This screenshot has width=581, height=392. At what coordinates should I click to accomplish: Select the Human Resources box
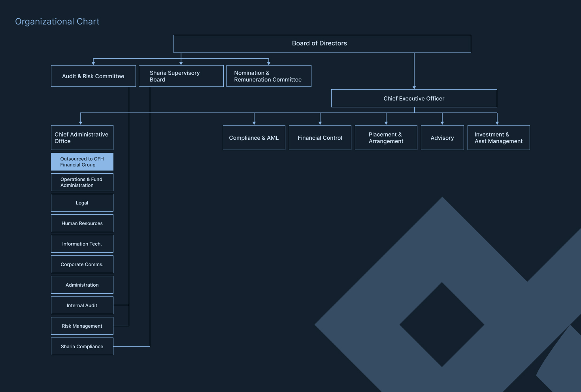pyautogui.click(x=82, y=223)
